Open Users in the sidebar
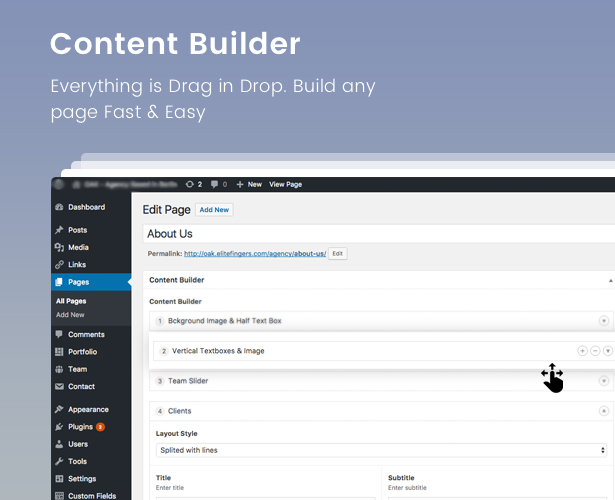Viewport: 615px width, 500px height. [x=78, y=444]
